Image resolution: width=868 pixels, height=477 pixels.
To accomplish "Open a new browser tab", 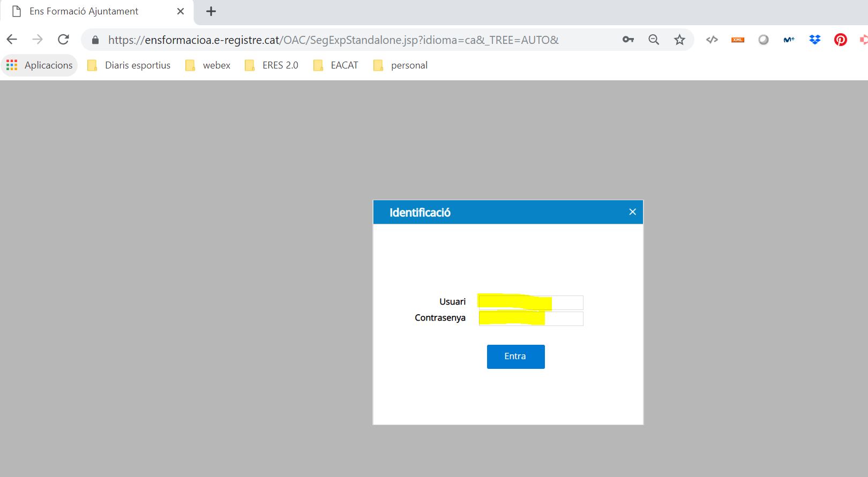I will click(x=211, y=11).
